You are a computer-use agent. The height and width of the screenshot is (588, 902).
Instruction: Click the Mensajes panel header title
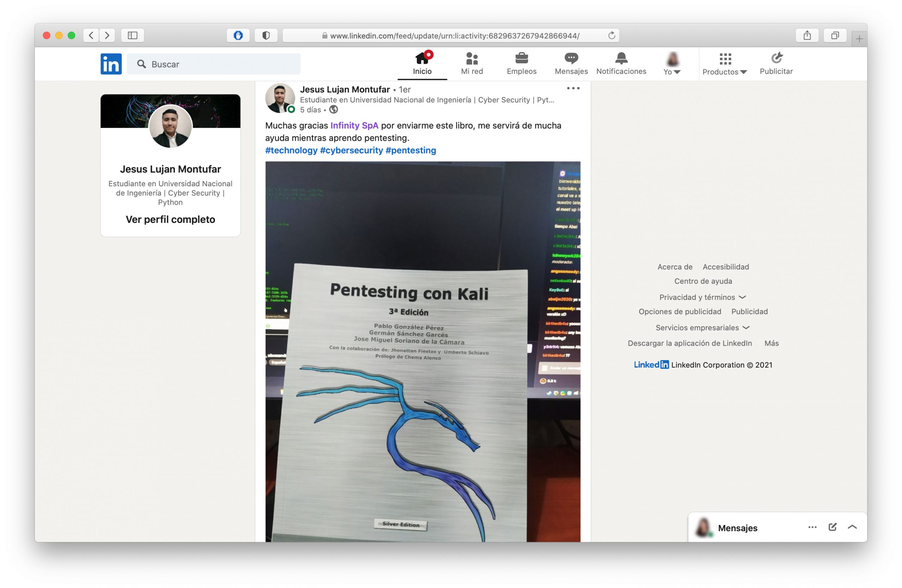click(x=737, y=528)
